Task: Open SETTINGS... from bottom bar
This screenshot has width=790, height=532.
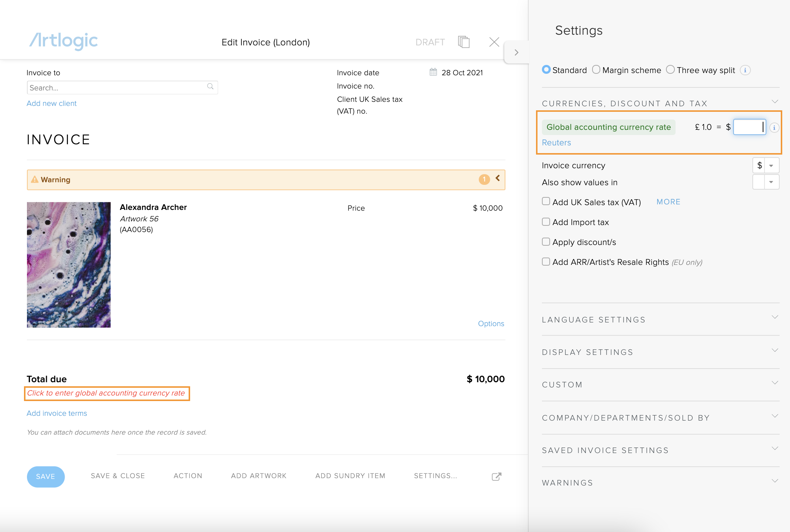Action: click(436, 476)
